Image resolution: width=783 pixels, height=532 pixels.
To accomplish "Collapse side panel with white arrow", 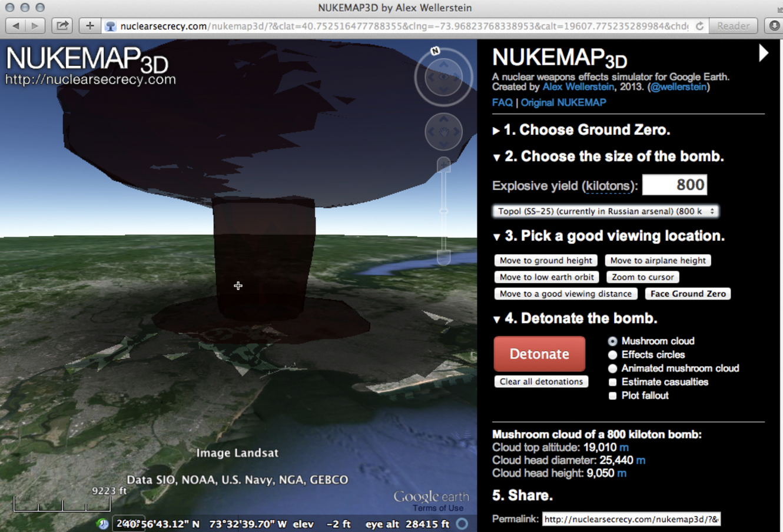I will (764, 54).
